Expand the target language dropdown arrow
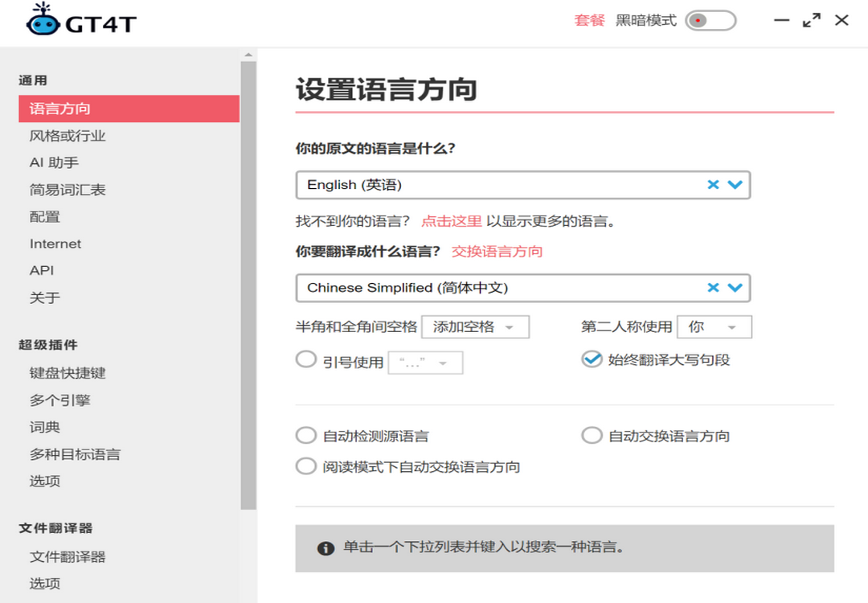This screenshot has height=603, width=868. 735,288
